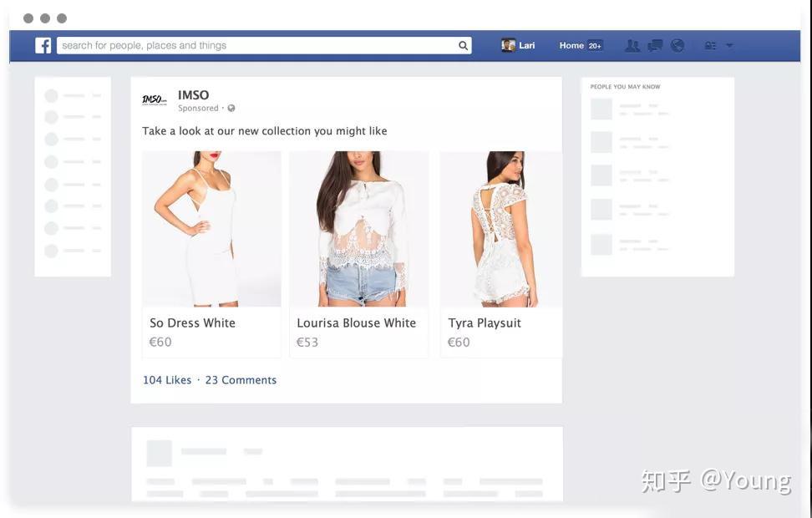Screen dimensions: 812x518
Task: Click the public globe icon beside Sponsored
Action: point(231,109)
